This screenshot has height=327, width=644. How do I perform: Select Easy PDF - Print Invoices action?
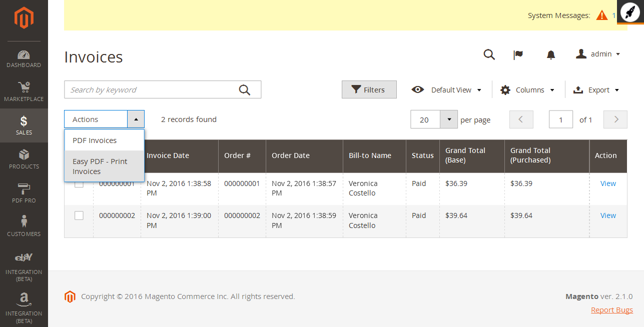(x=100, y=166)
